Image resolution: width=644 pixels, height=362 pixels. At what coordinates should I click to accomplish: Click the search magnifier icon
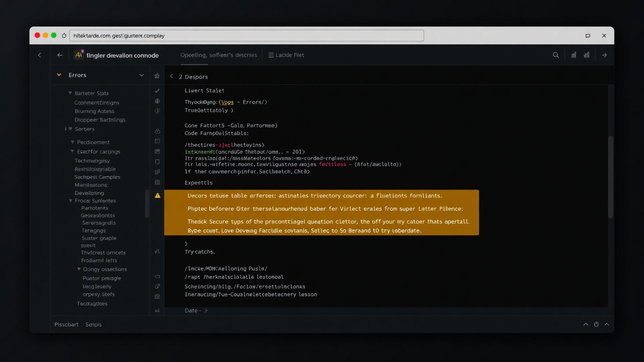556,55
